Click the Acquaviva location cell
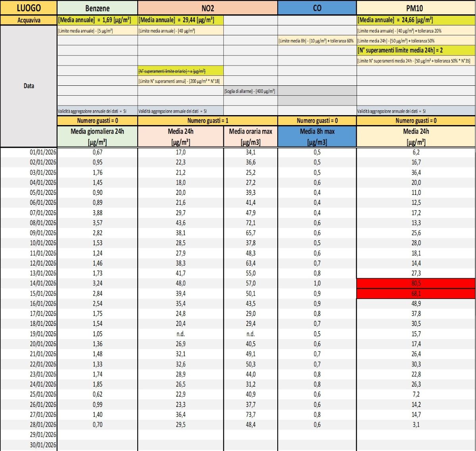This screenshot has height=451, width=476. [29, 20]
